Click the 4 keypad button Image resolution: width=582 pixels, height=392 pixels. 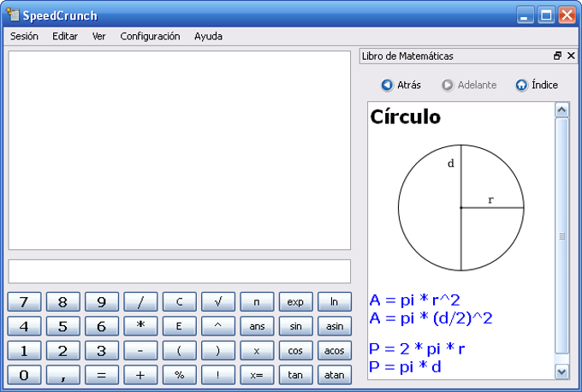coord(24,326)
